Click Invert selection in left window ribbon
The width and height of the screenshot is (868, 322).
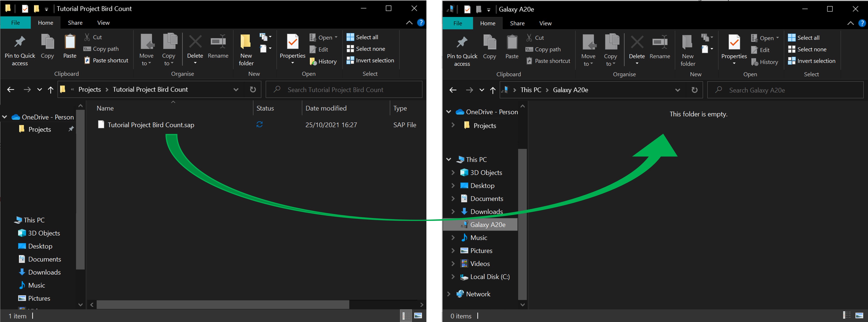tap(370, 60)
